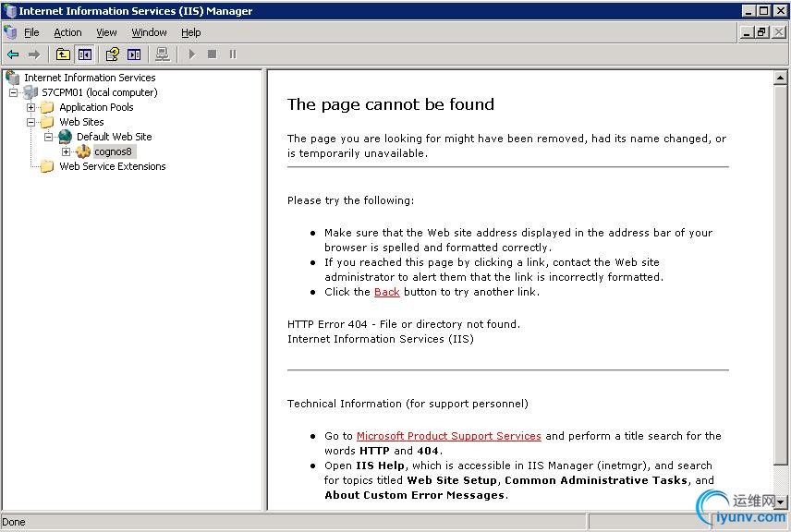Click the Forward arrow toolbar icon
The height and width of the screenshot is (532, 791).
click(x=34, y=54)
